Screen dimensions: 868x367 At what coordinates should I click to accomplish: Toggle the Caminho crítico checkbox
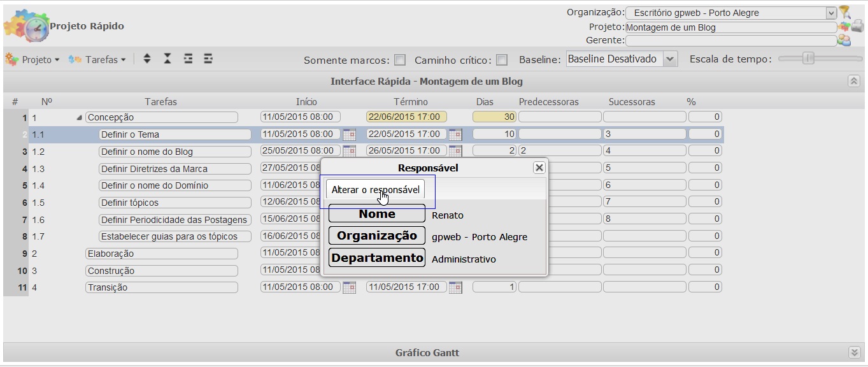(x=502, y=60)
